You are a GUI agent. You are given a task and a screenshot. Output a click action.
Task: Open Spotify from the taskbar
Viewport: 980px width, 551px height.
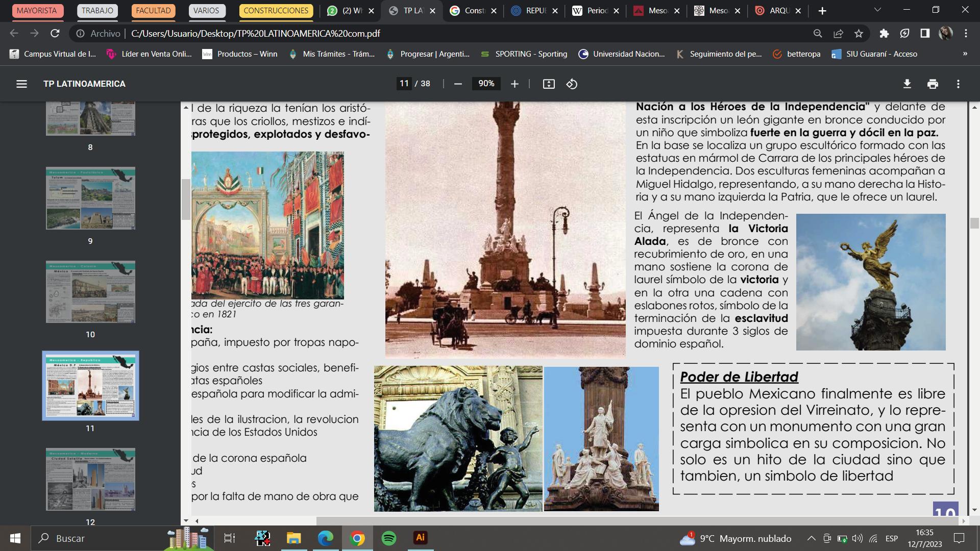point(389,538)
